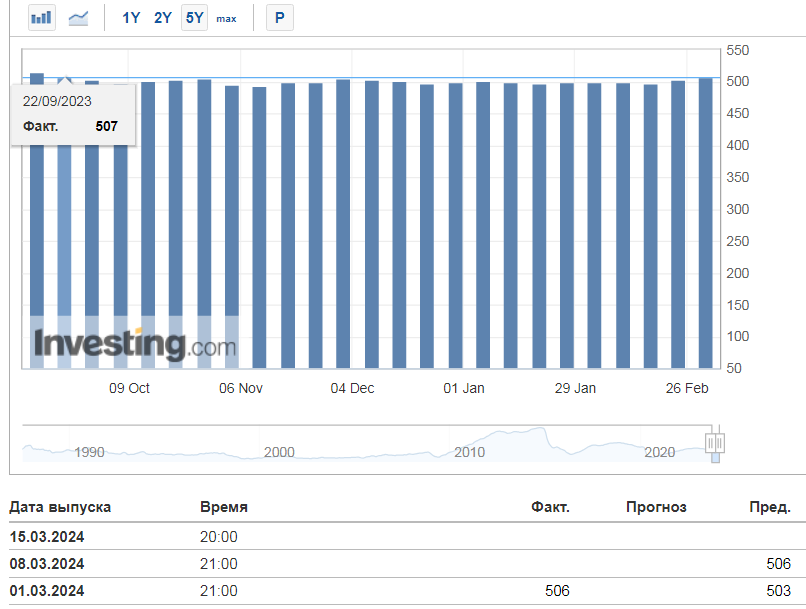The height and width of the screenshot is (609, 806).
Task: Click the actual value 506 for 01.03.2024
Action: click(x=557, y=590)
